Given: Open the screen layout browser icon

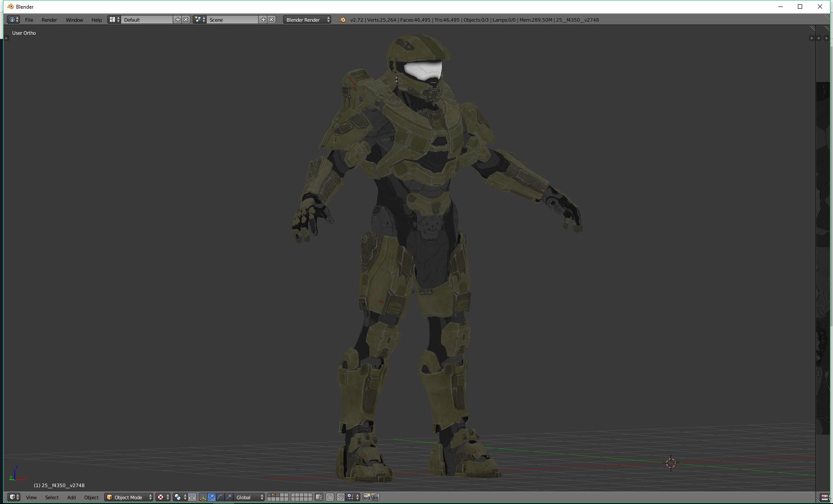Looking at the screenshot, I should coord(114,20).
